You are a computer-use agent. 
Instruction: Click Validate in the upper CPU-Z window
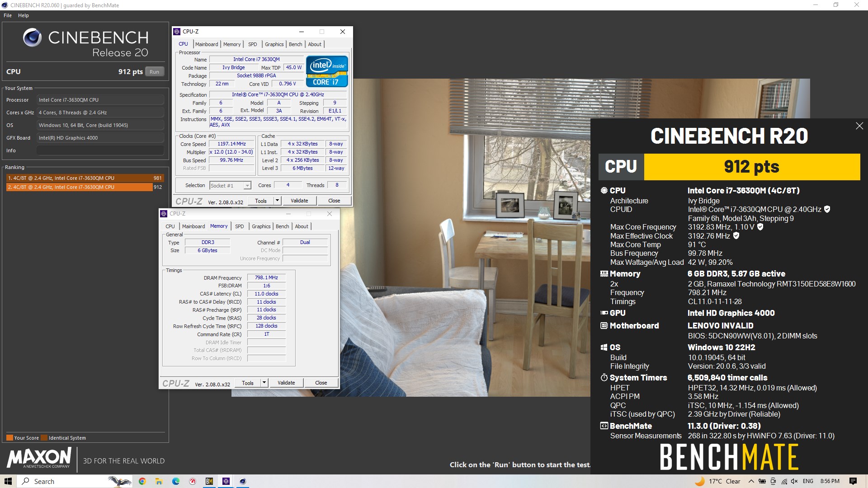pos(299,201)
